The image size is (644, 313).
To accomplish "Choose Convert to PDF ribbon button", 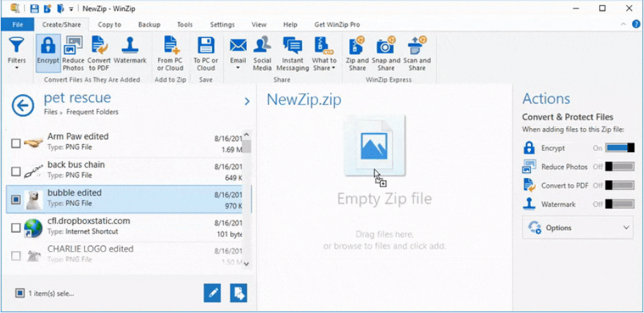I will (x=99, y=53).
